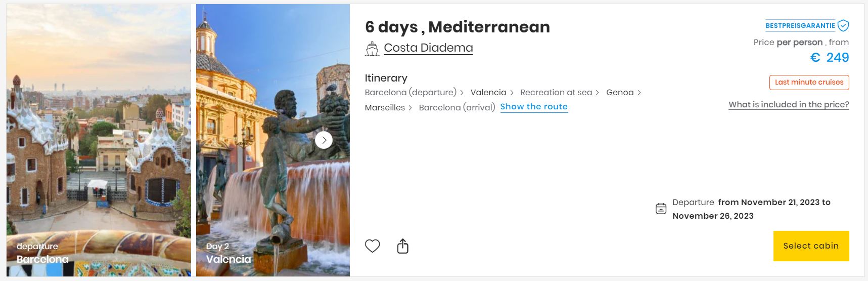This screenshot has height=281, width=868.
Task: Click the calendar icon near Departure dates
Action: pyautogui.click(x=661, y=209)
